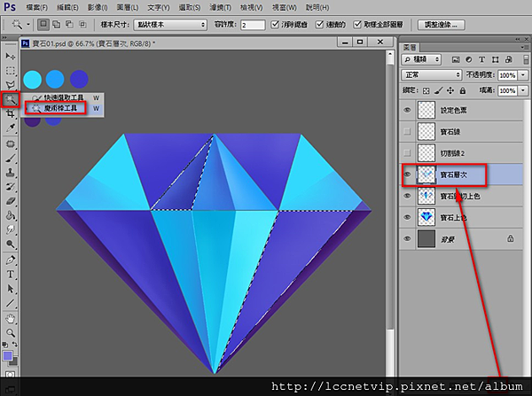
Task: Select the Lasso tool
Action: (11, 85)
